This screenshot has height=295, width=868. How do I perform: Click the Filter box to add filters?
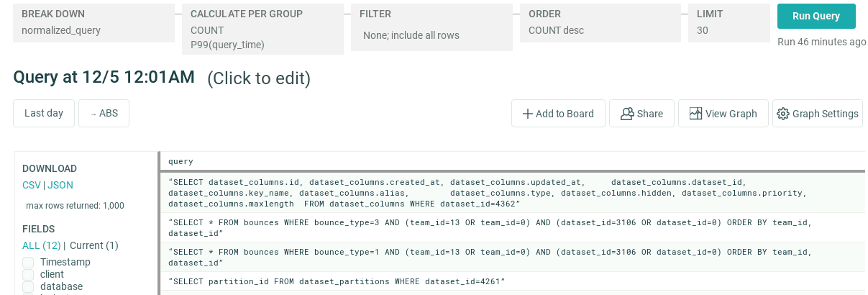click(431, 28)
